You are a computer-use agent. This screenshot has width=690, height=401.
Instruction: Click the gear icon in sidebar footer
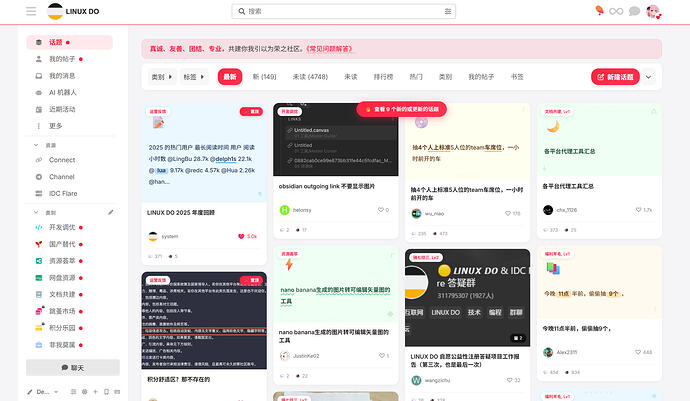point(84,392)
